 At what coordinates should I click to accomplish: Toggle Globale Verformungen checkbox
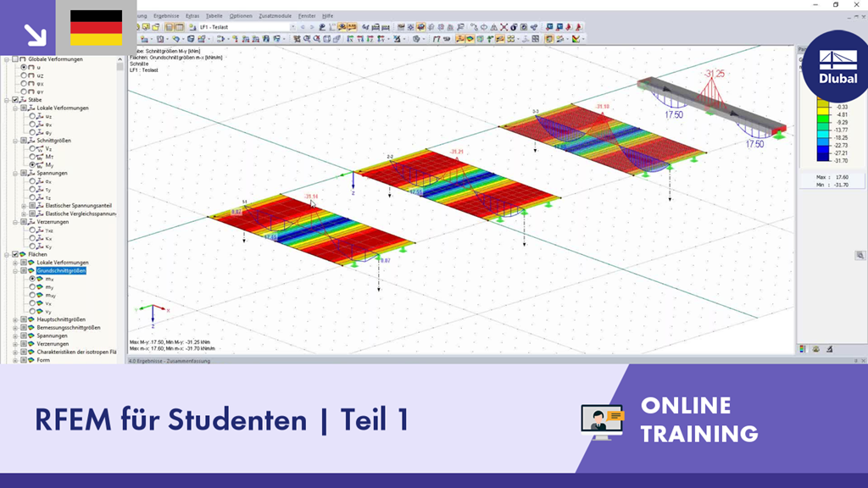(15, 59)
